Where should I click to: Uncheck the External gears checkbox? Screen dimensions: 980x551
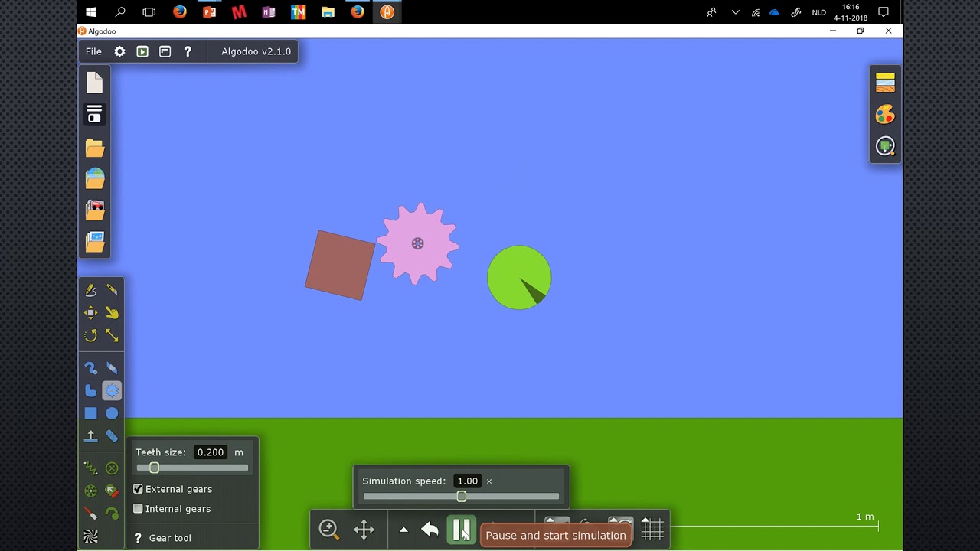tap(138, 489)
